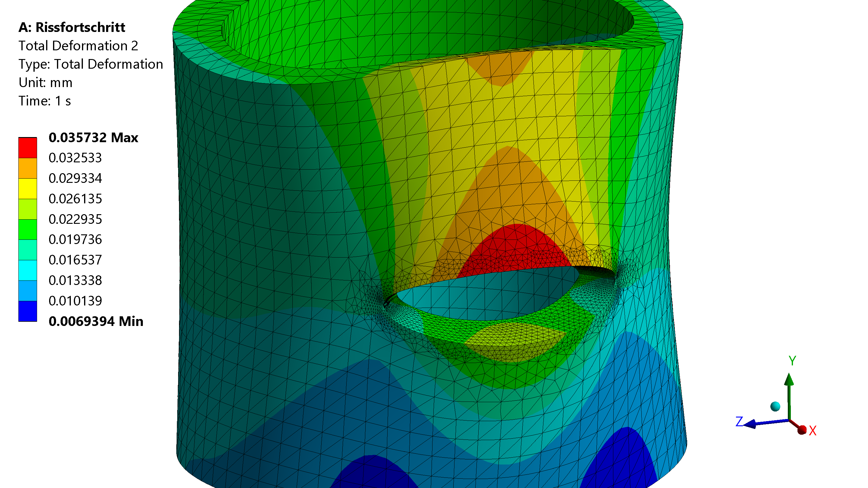The width and height of the screenshot is (868, 488).
Task: Click the 0.0069394 Min legend value
Action: click(96, 321)
